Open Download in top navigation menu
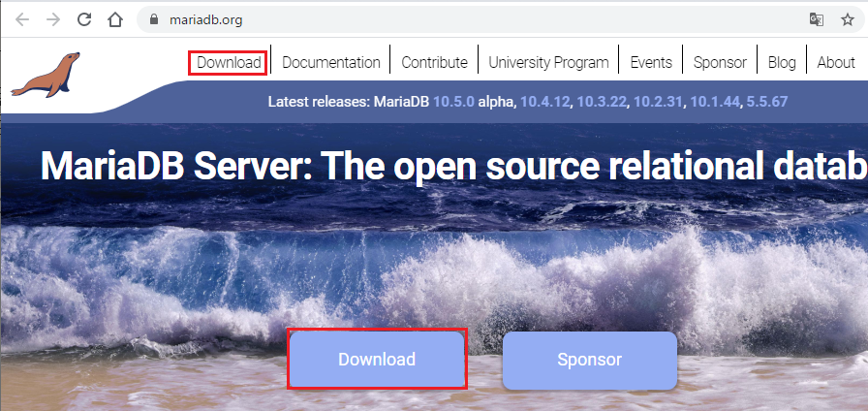 point(229,62)
